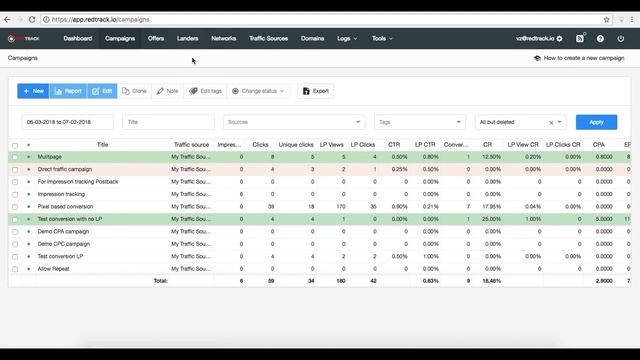Viewport: 640px width, 360px height.
Task: Sort by Unique clicks column
Action: click(296, 144)
